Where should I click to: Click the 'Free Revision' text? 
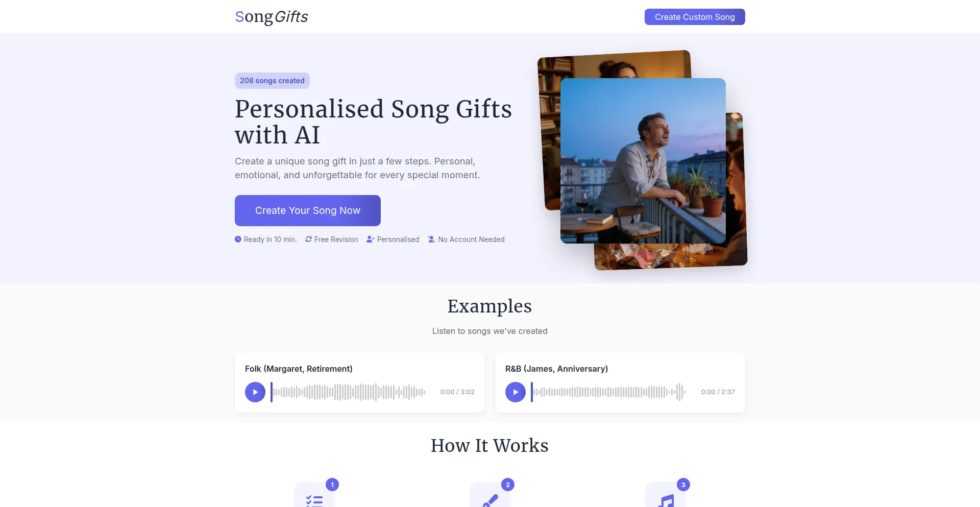click(x=336, y=239)
